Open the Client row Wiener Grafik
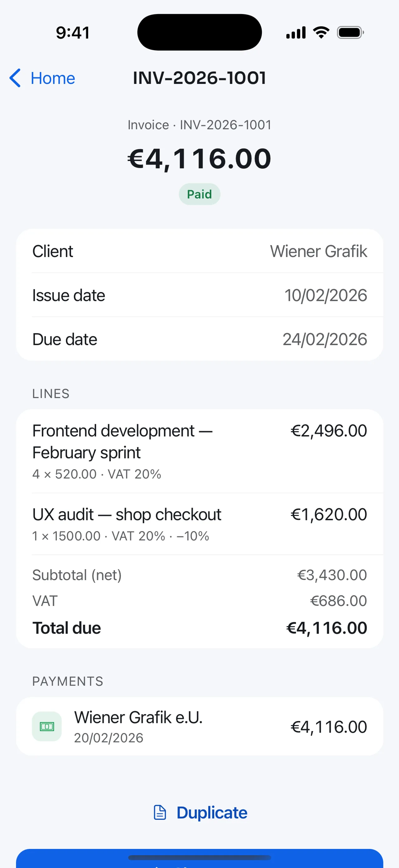Viewport: 399px width, 868px height. pyautogui.click(x=199, y=251)
